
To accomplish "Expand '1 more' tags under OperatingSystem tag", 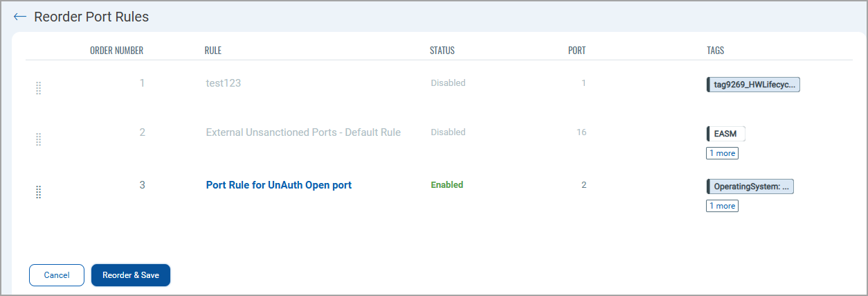I will (722, 206).
